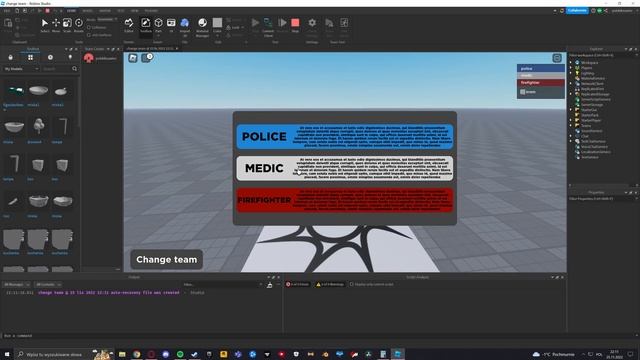This screenshot has height=360, width=640.
Task: Click the top-right viewport menu icon
Action: 557,58
